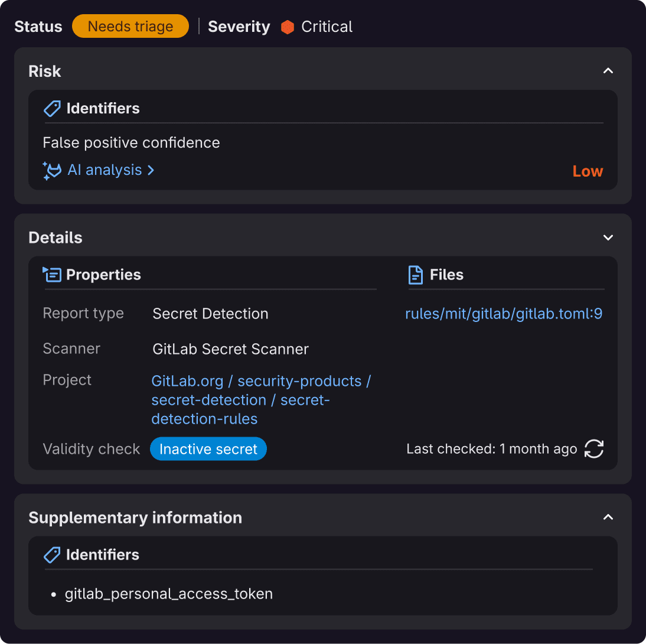The height and width of the screenshot is (644, 646).
Task: Refresh the validity check
Action: tap(593, 448)
